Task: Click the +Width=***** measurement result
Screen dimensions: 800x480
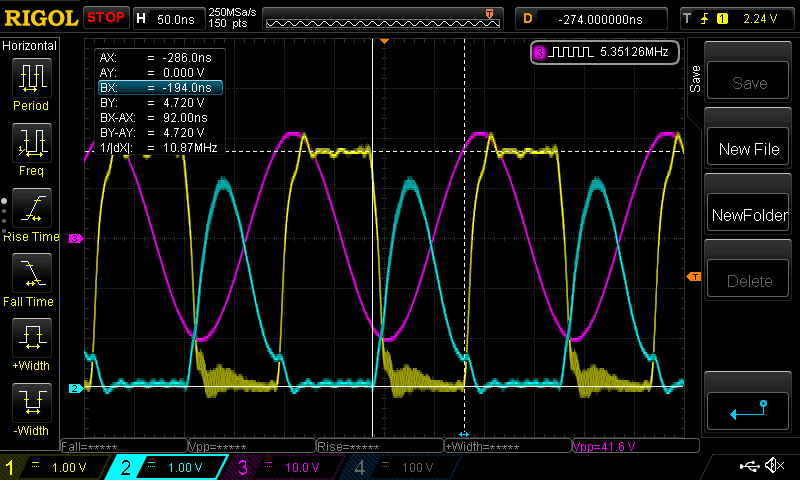Action: (x=508, y=446)
